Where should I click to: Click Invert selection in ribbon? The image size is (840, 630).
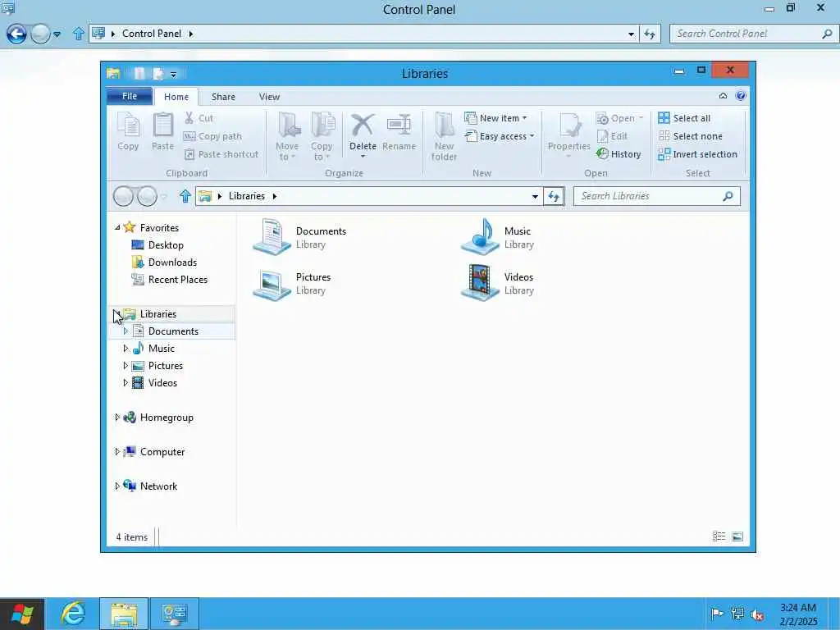point(697,154)
